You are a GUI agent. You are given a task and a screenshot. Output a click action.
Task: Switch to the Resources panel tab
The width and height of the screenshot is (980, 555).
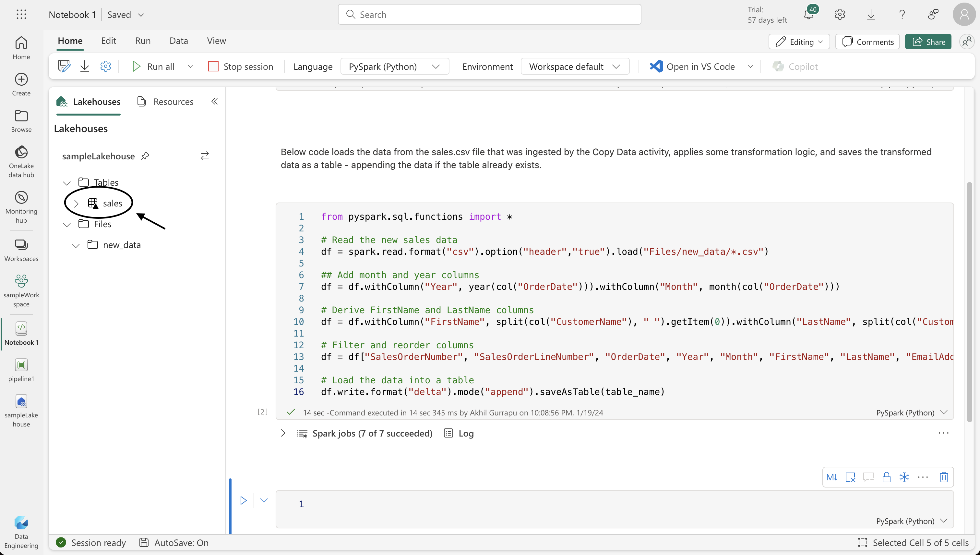click(165, 101)
